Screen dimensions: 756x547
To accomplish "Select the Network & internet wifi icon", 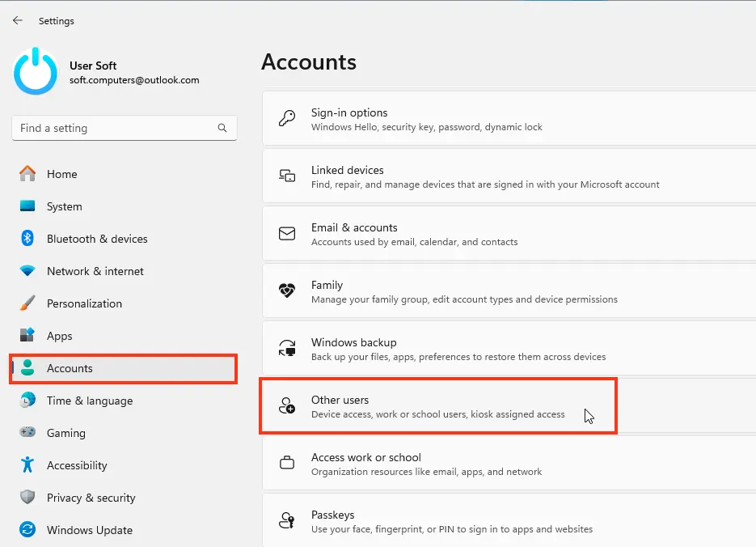I will (27, 270).
